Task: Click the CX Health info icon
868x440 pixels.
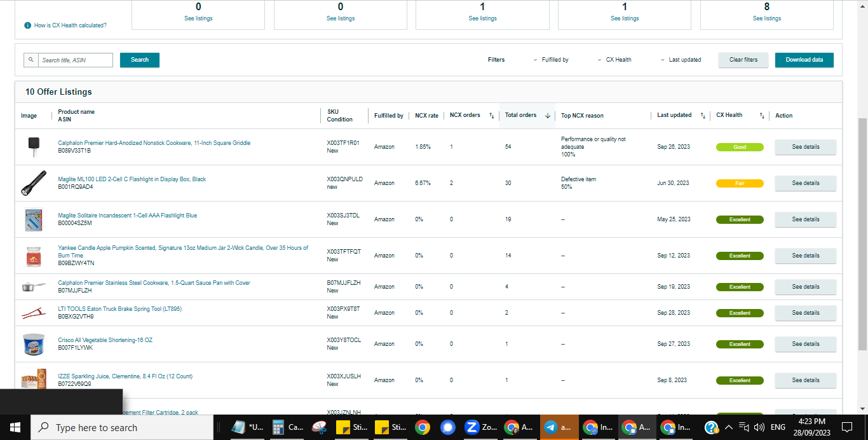Action: (x=27, y=25)
